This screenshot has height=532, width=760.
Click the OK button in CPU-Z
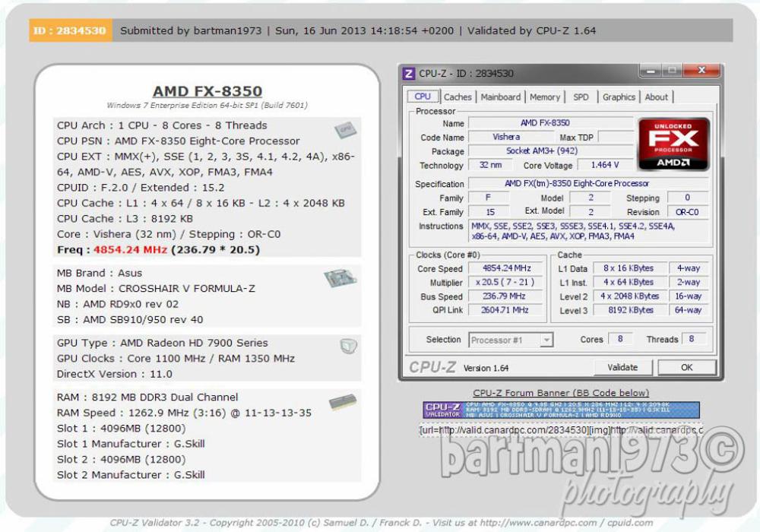pos(687,367)
